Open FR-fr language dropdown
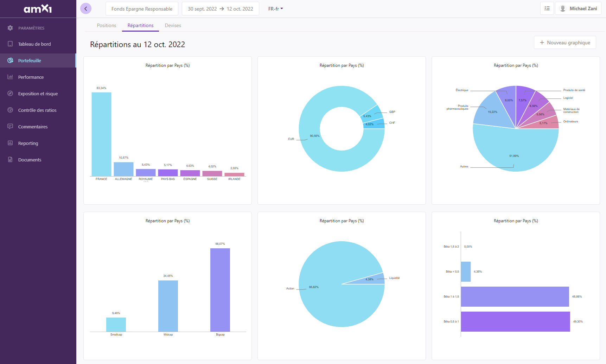The height and width of the screenshot is (364, 606). click(275, 9)
